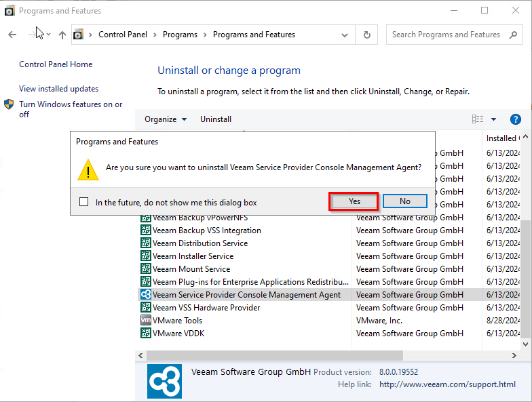Click Programs and Features breadcrumb segment
The image size is (532, 402).
point(254,35)
